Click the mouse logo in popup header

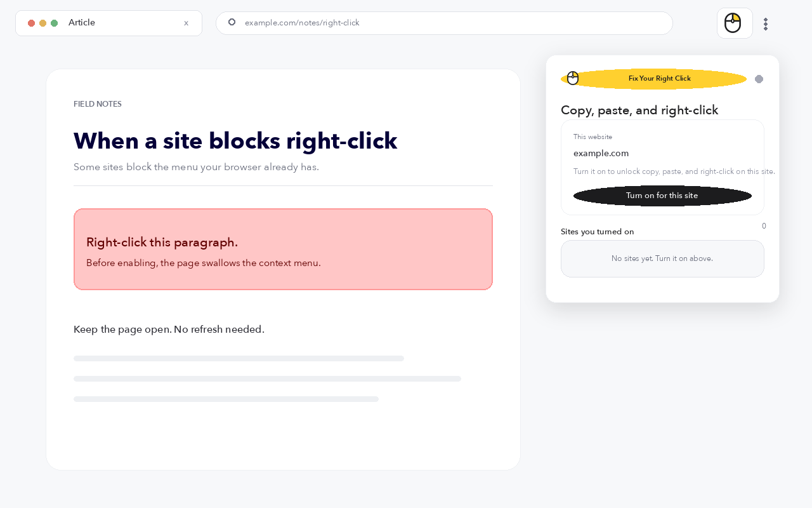pos(573,78)
